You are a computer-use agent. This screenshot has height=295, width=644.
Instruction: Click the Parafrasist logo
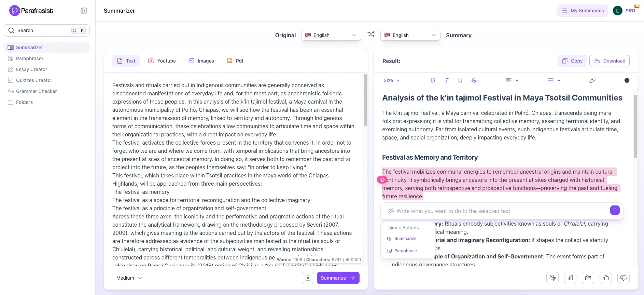(31, 11)
